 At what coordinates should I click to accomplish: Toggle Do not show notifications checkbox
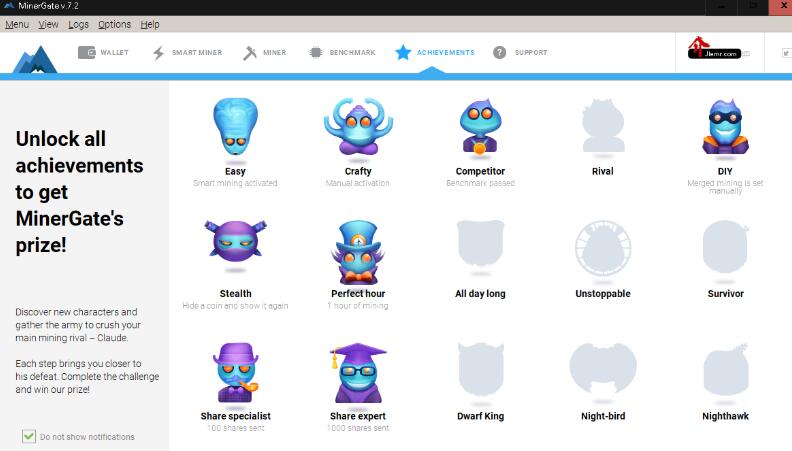(x=29, y=436)
